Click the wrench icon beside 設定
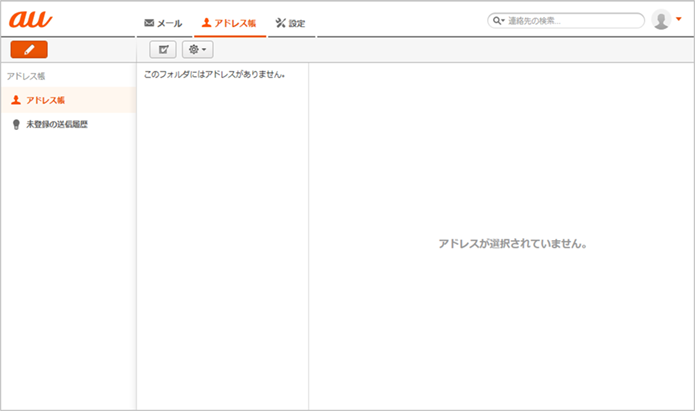The image size is (695, 411). coord(280,22)
